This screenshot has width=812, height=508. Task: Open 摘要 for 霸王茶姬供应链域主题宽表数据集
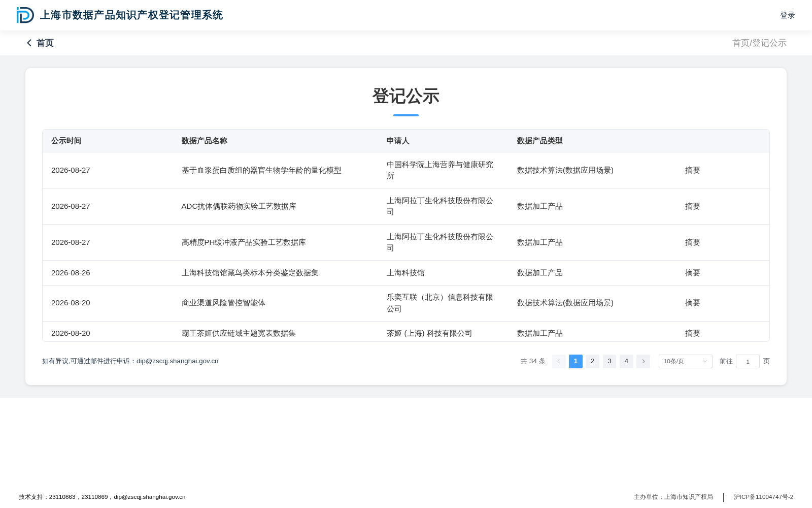click(692, 333)
